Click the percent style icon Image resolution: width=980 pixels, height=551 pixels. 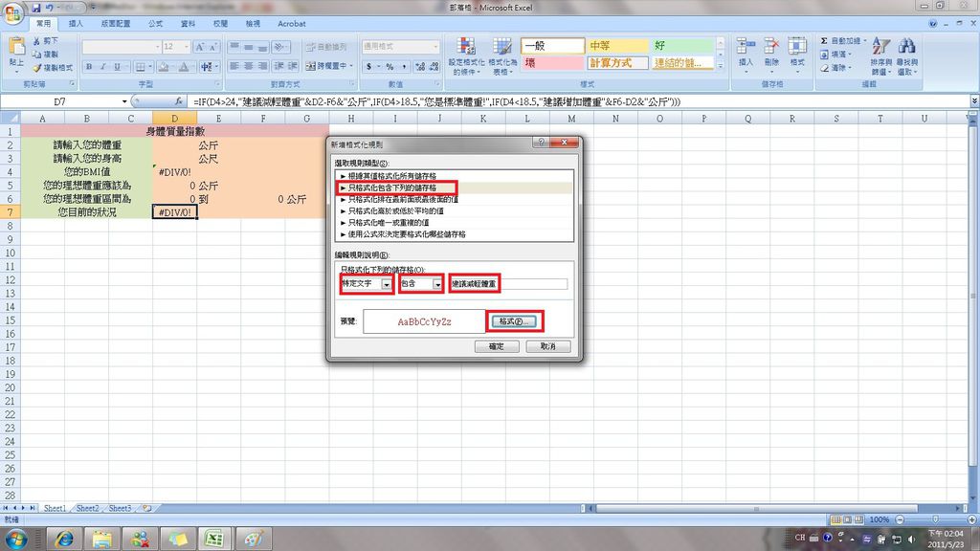click(390, 66)
